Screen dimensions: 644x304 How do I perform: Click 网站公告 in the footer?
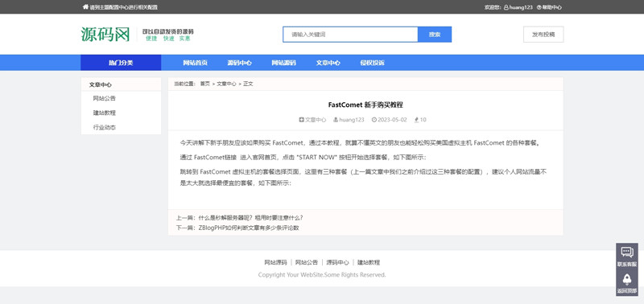point(307,262)
